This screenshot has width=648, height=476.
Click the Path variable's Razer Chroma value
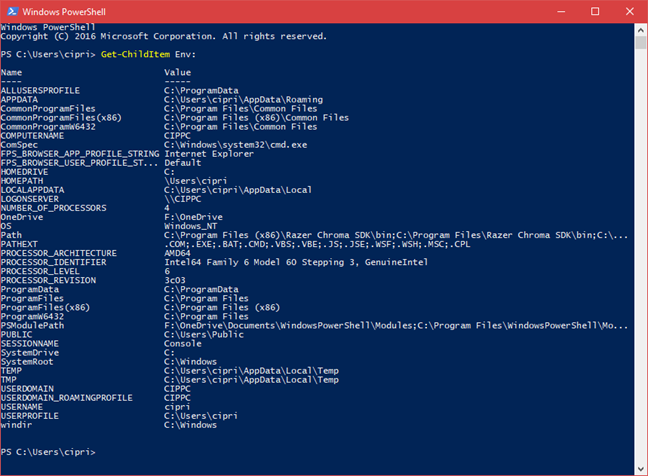coord(396,235)
